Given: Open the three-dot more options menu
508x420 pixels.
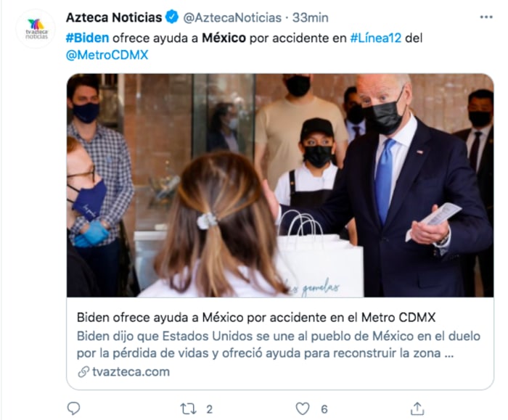Looking at the screenshot, I should tap(486, 17).
